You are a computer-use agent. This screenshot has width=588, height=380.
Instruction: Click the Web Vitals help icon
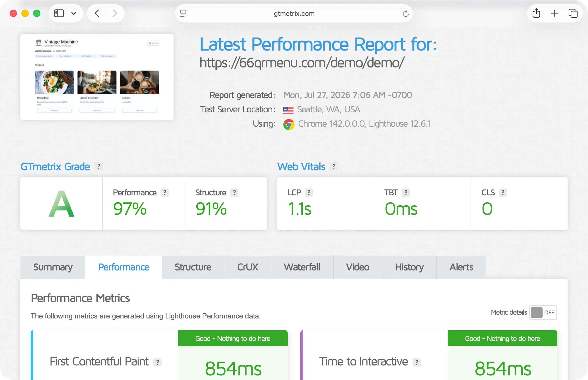(334, 166)
